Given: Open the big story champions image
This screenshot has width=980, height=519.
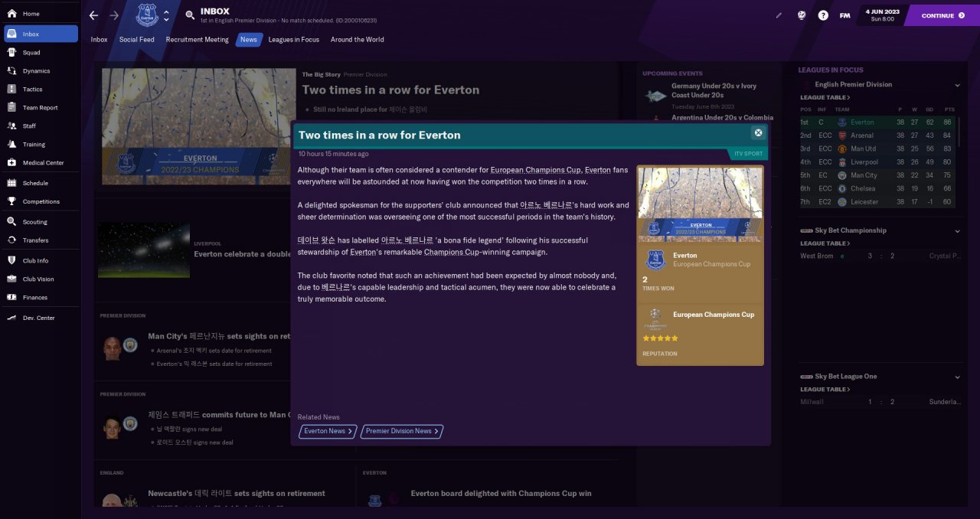Looking at the screenshot, I should [x=198, y=126].
